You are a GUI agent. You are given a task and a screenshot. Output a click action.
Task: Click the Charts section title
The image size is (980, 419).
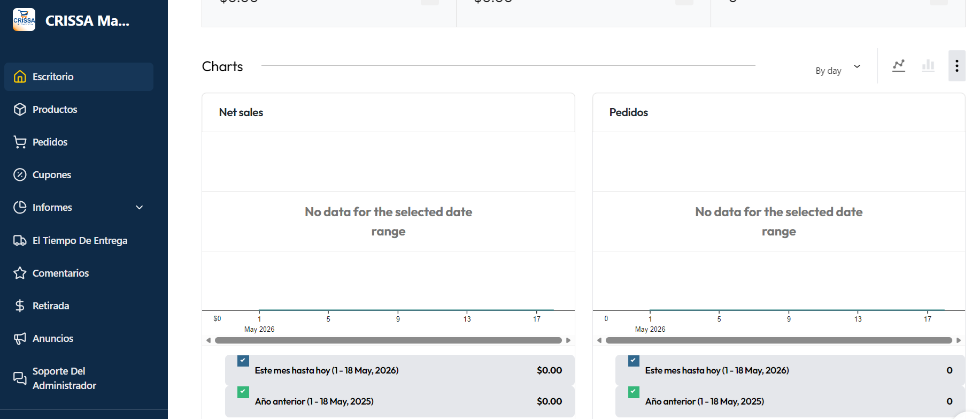[x=222, y=66]
